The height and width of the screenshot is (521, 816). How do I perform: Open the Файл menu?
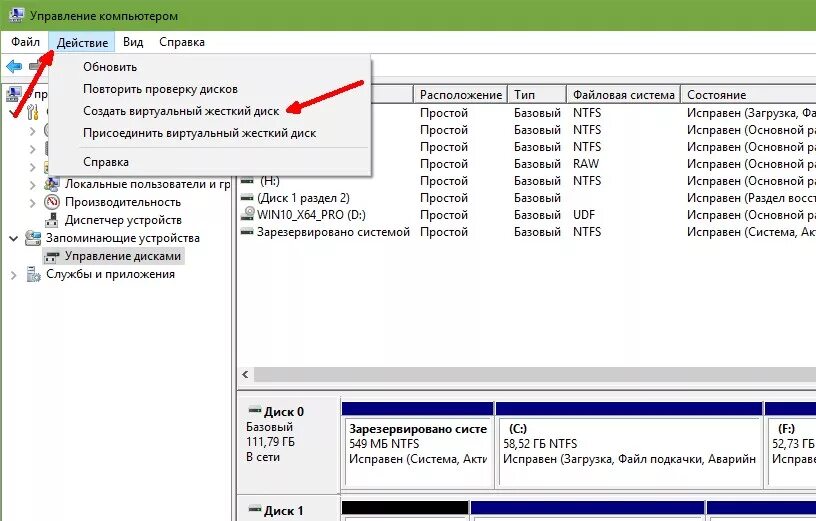point(25,42)
